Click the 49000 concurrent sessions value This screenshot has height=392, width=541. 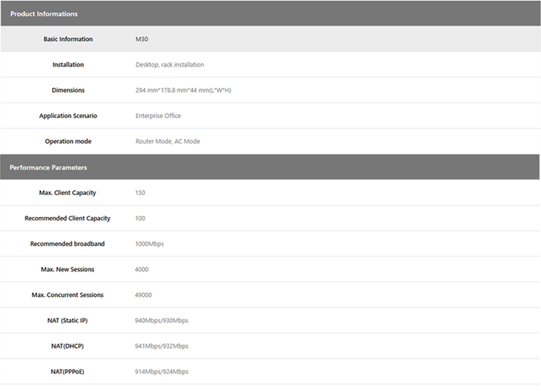pyautogui.click(x=143, y=295)
